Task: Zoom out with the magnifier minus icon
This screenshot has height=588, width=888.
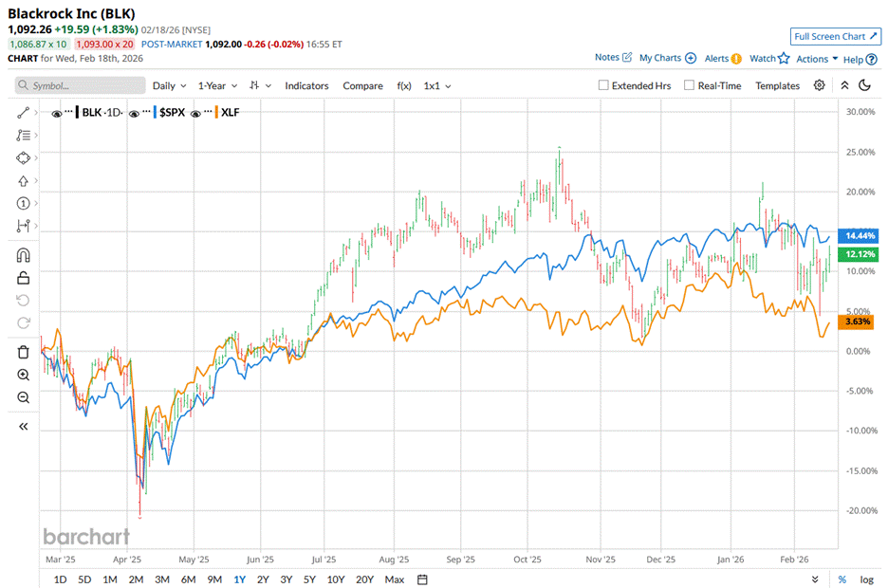Action: point(23,397)
